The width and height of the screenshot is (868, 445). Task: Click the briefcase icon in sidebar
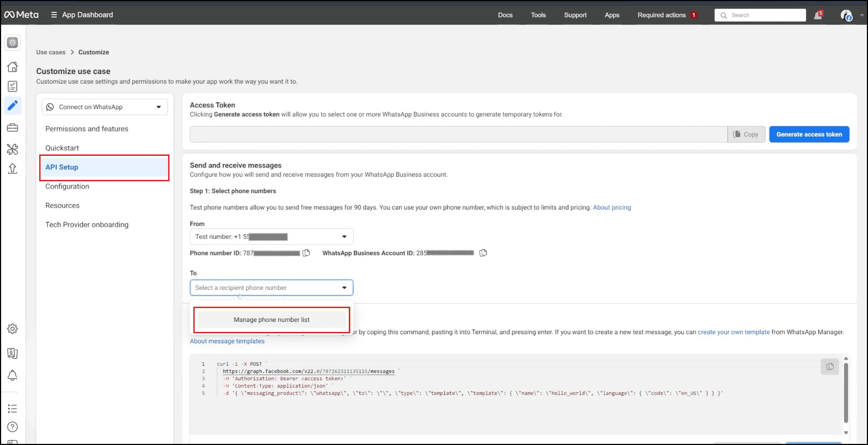[12, 128]
